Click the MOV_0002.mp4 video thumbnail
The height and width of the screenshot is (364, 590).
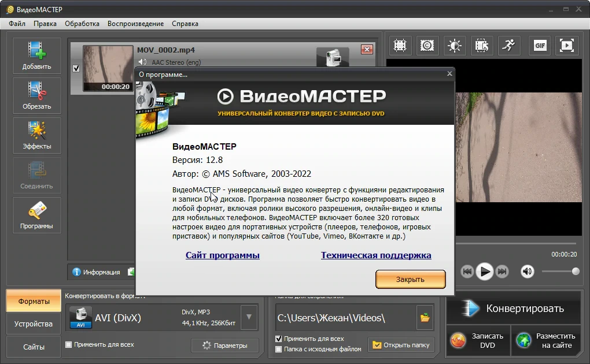(x=108, y=68)
